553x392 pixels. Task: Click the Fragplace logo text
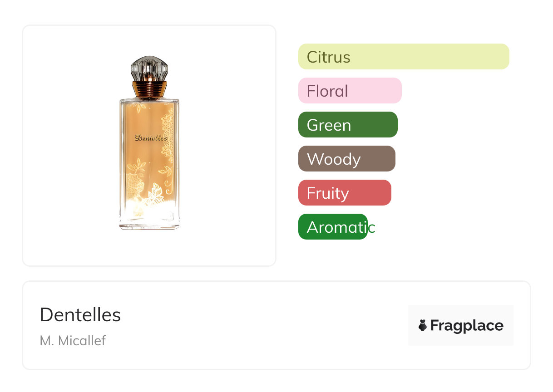coord(466,325)
